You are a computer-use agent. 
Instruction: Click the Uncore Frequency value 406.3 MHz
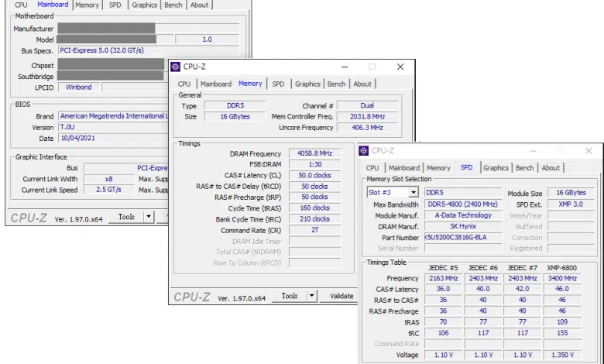[x=368, y=128]
